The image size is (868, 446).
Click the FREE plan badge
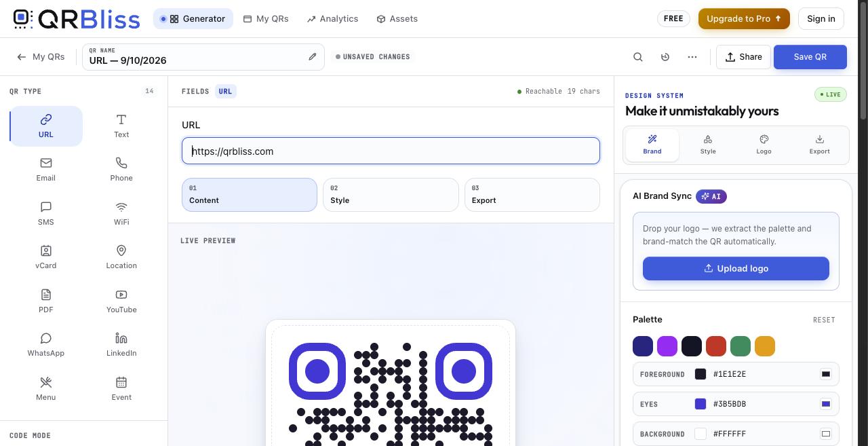[x=673, y=19]
